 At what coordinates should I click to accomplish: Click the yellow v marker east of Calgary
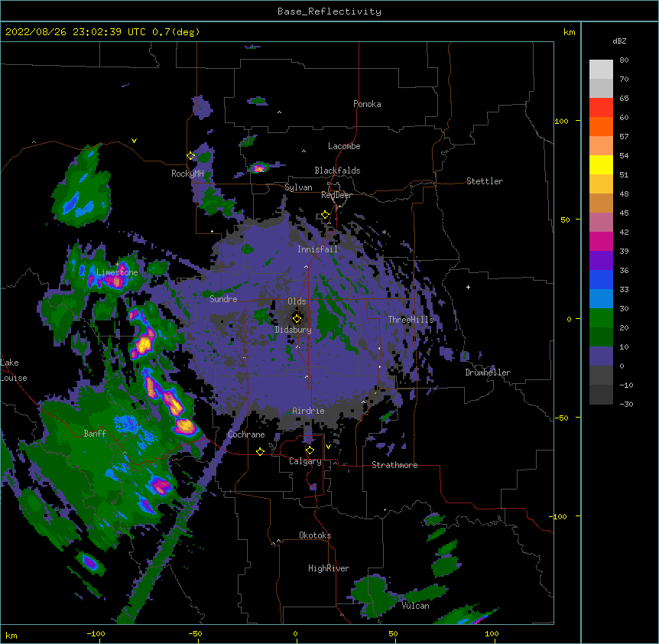(x=328, y=447)
